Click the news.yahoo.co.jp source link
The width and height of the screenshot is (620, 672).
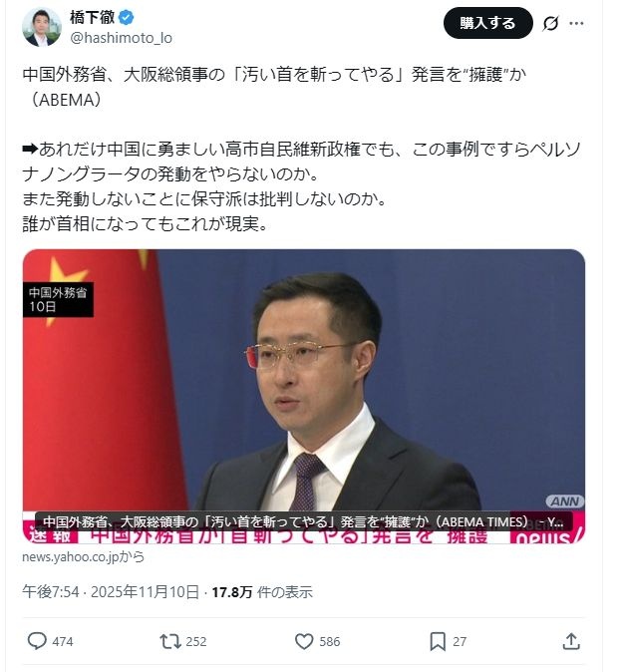click(83, 556)
